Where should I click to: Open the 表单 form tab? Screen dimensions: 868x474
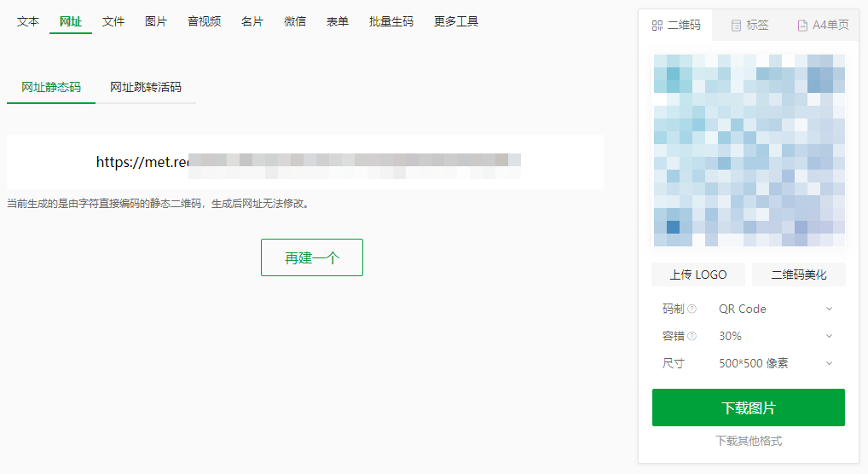click(x=337, y=21)
